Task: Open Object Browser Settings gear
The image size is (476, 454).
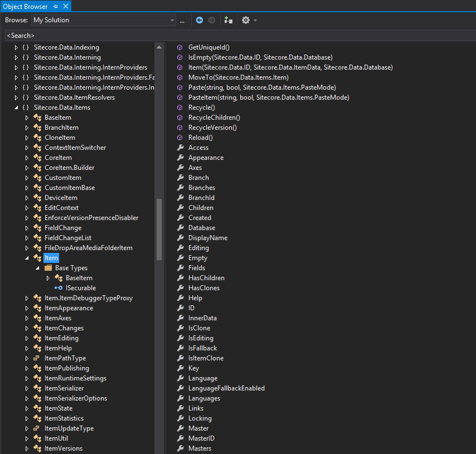Action: [x=246, y=20]
